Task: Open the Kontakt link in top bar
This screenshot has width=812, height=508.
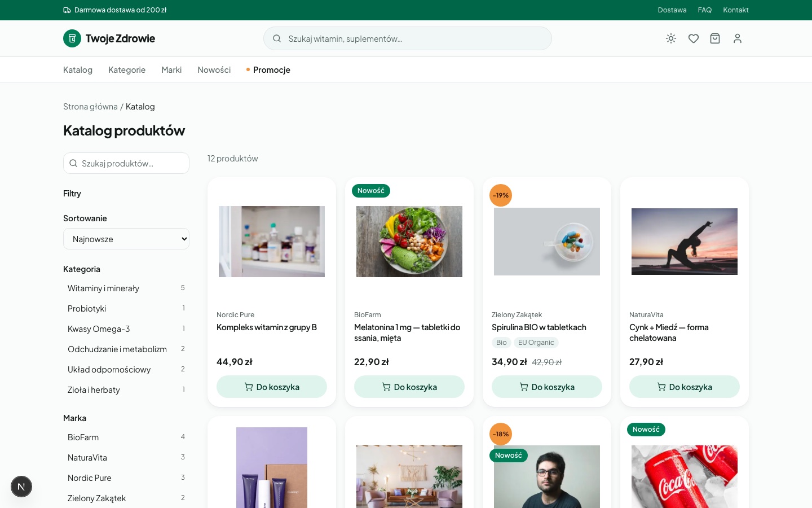Action: coord(736,10)
